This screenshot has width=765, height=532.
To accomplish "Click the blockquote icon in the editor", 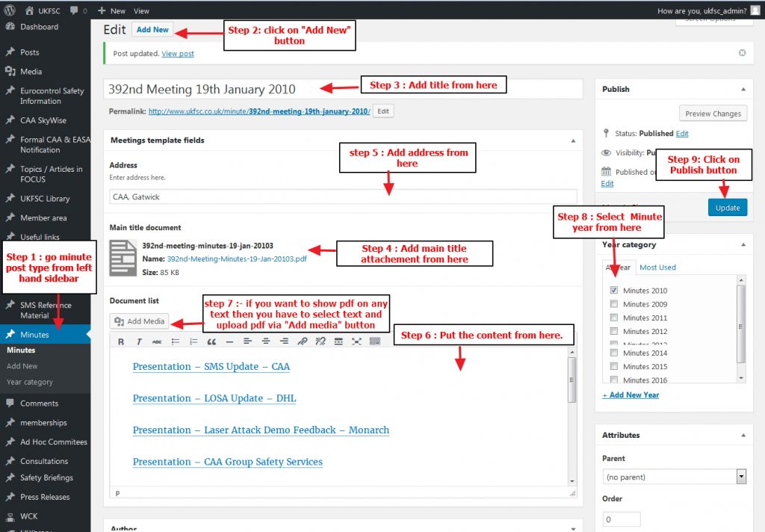I will coord(211,341).
